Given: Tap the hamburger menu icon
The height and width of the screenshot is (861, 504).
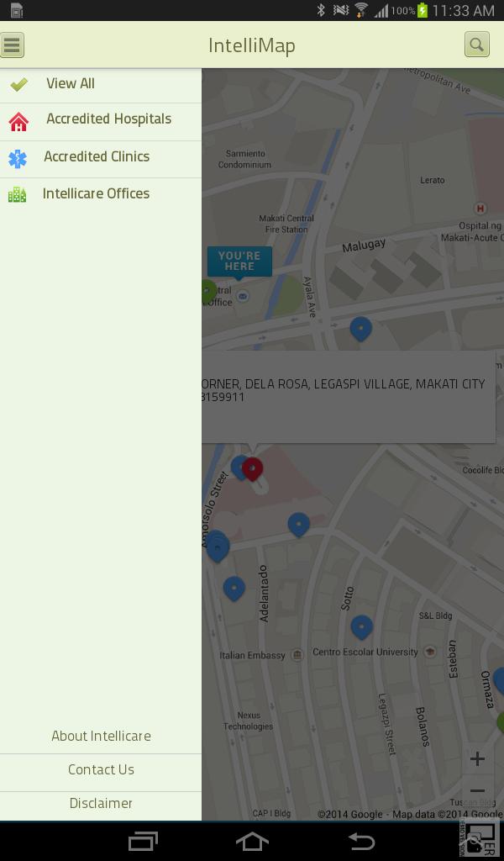Looking at the screenshot, I should (13, 45).
